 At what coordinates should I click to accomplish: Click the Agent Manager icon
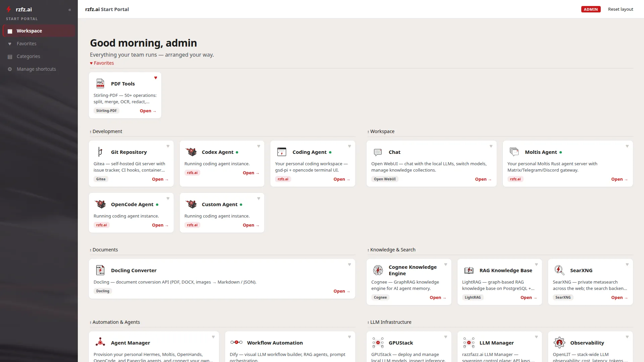tap(100, 343)
